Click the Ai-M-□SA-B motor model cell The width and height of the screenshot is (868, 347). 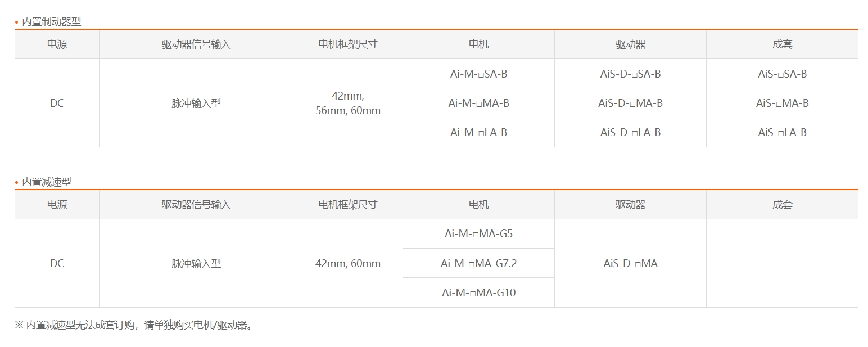478,74
